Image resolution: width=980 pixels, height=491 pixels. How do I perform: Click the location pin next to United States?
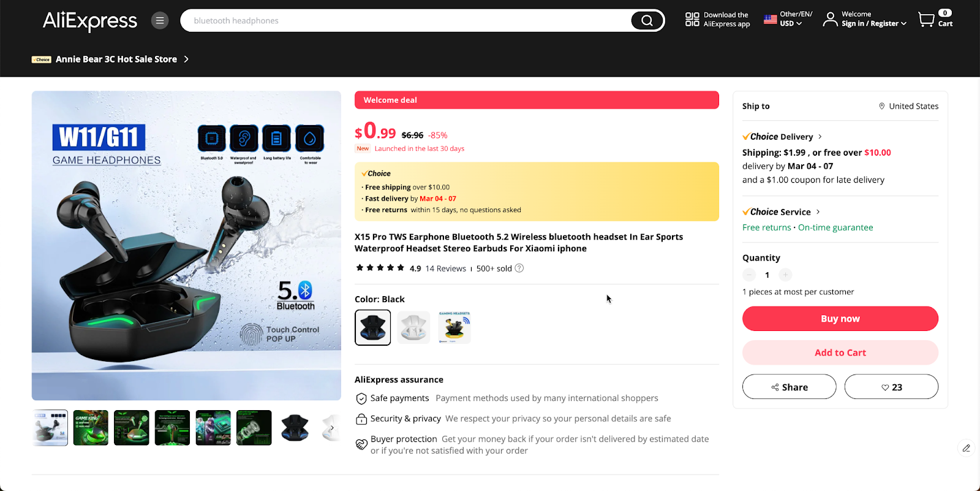tap(882, 106)
